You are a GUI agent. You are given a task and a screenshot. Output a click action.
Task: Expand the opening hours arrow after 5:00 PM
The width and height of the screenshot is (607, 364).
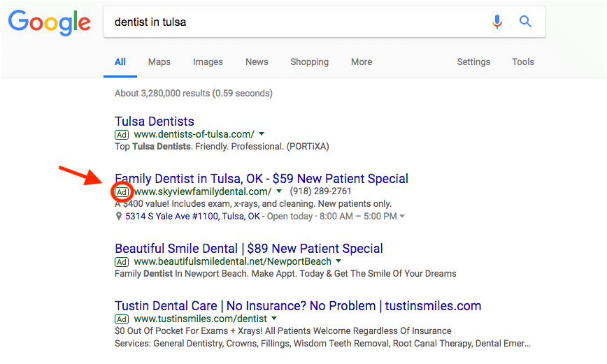pyautogui.click(x=402, y=217)
